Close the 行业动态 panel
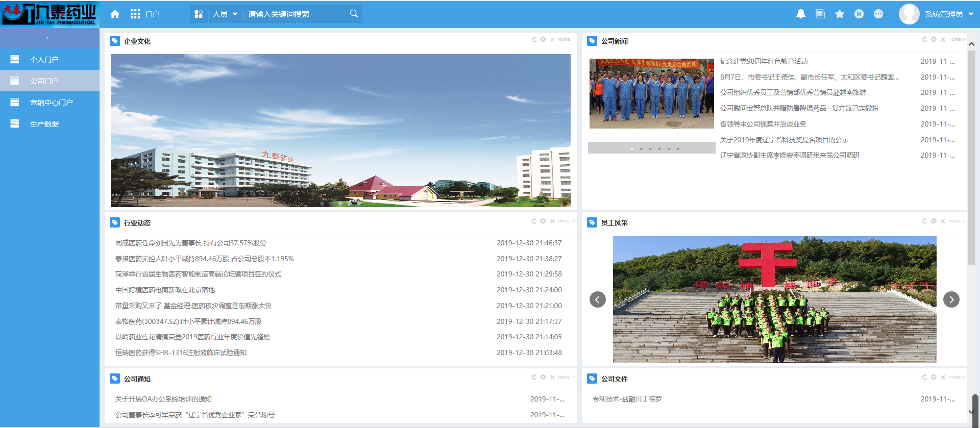This screenshot has width=980, height=428. (552, 221)
